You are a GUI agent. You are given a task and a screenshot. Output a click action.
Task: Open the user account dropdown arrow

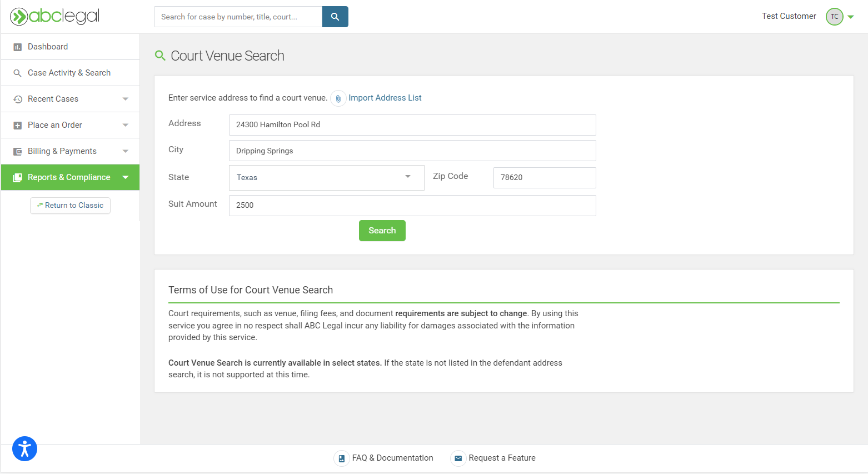tap(851, 17)
